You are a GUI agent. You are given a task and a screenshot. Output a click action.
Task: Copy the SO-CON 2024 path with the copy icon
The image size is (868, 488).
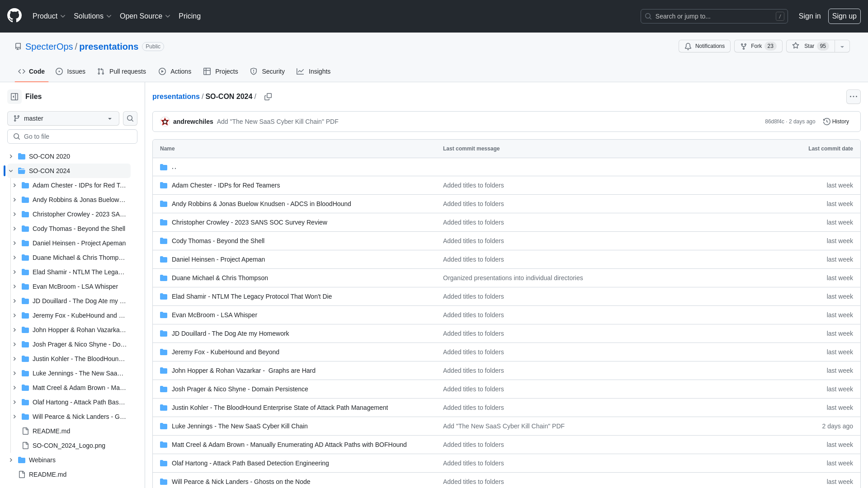(x=268, y=97)
